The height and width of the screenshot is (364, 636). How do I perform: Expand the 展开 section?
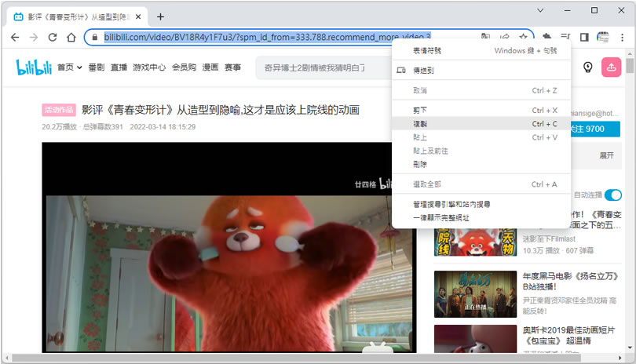[606, 155]
